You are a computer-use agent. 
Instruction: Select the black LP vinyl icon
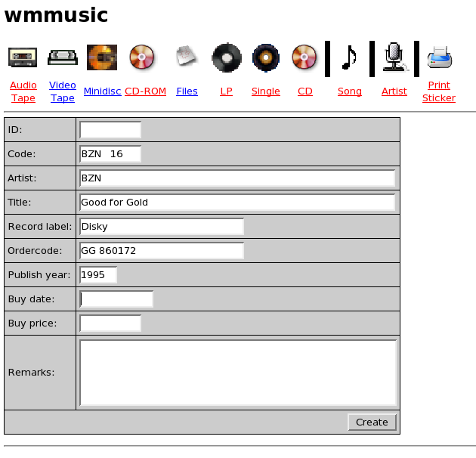coord(227,57)
